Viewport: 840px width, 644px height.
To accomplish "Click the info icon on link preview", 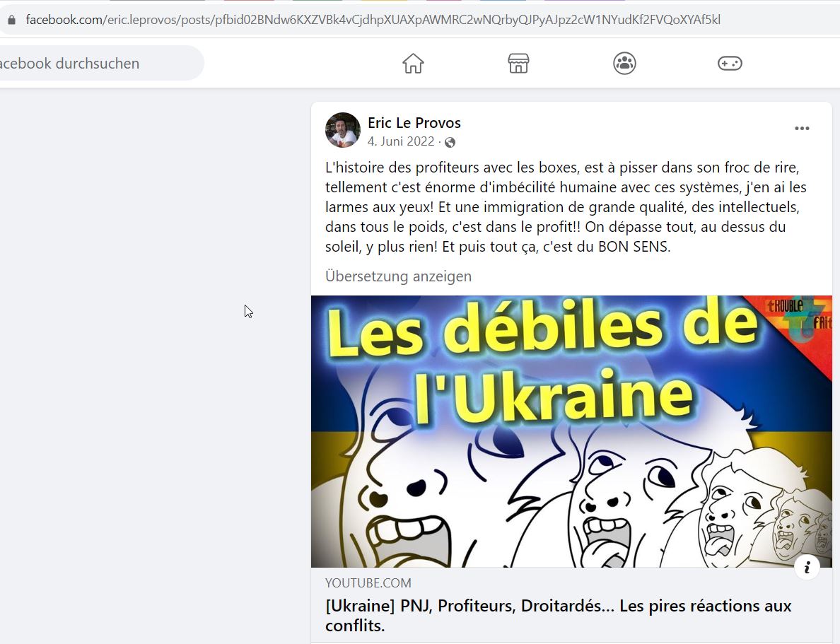I will pos(807,566).
